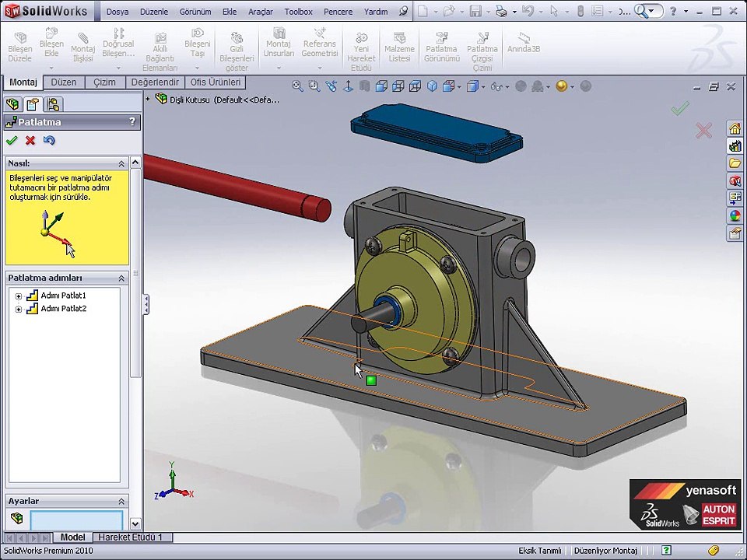Viewport: 747px width, 560px height.
Task: Click Patlatma Çizgisi Çizimi tool
Action: coord(482,51)
